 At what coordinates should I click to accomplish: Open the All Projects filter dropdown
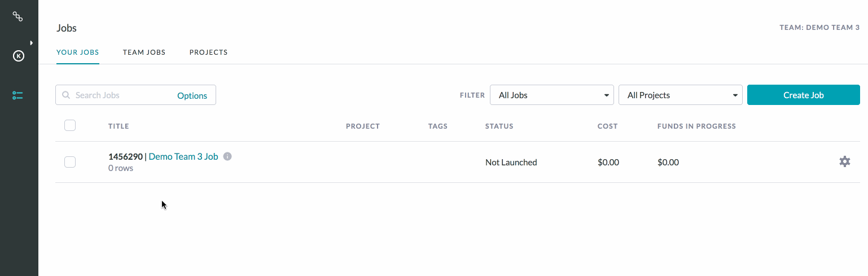point(681,95)
